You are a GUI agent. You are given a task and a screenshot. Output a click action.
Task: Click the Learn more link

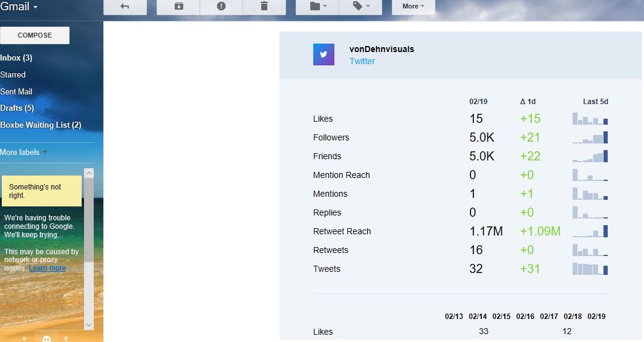[x=47, y=268]
